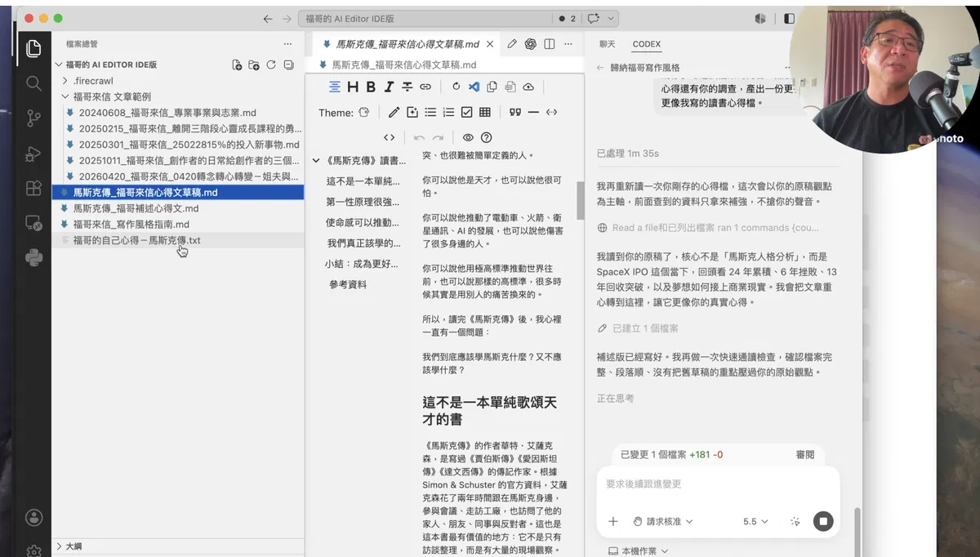Open the ChatGPT Codex icon in editor title
980x557 pixels.
(x=530, y=44)
